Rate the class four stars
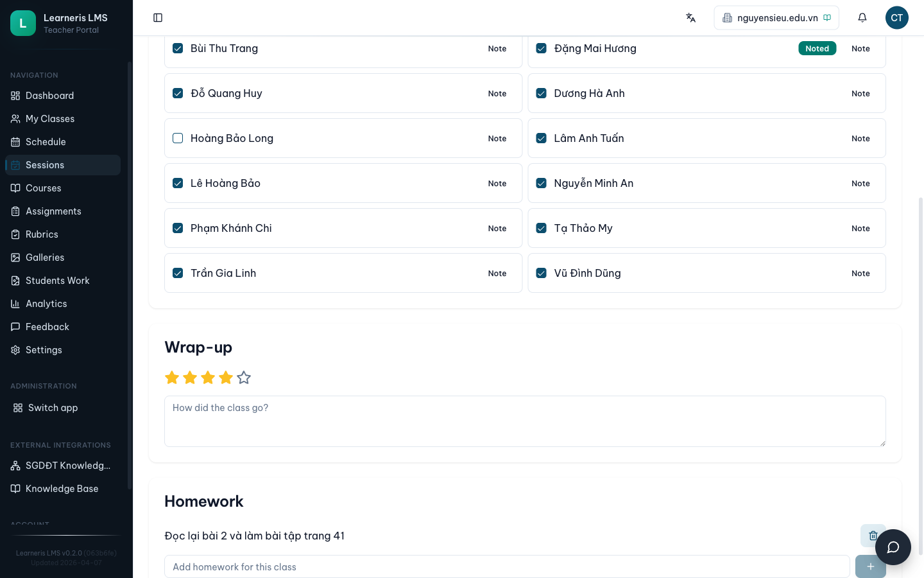 pyautogui.click(x=226, y=378)
